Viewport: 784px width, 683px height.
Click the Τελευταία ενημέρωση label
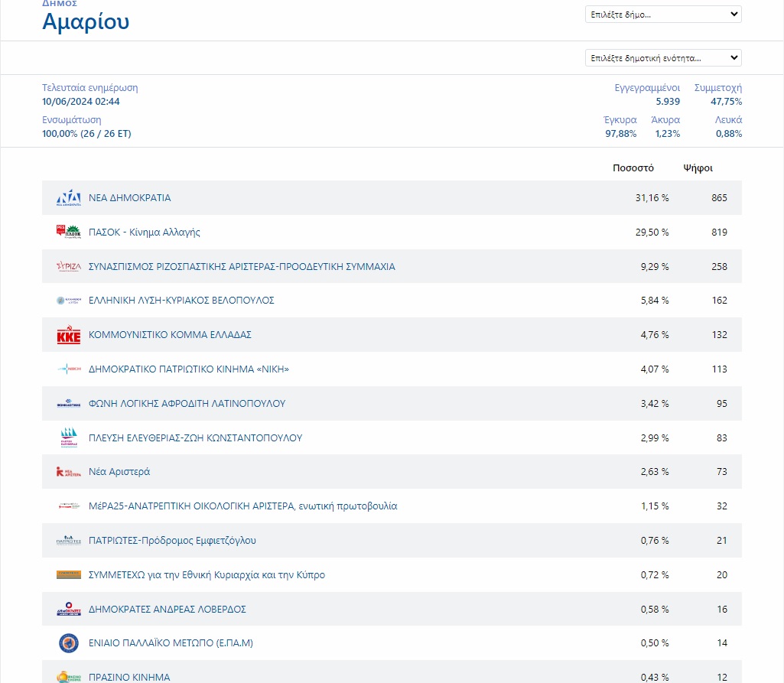click(x=90, y=88)
